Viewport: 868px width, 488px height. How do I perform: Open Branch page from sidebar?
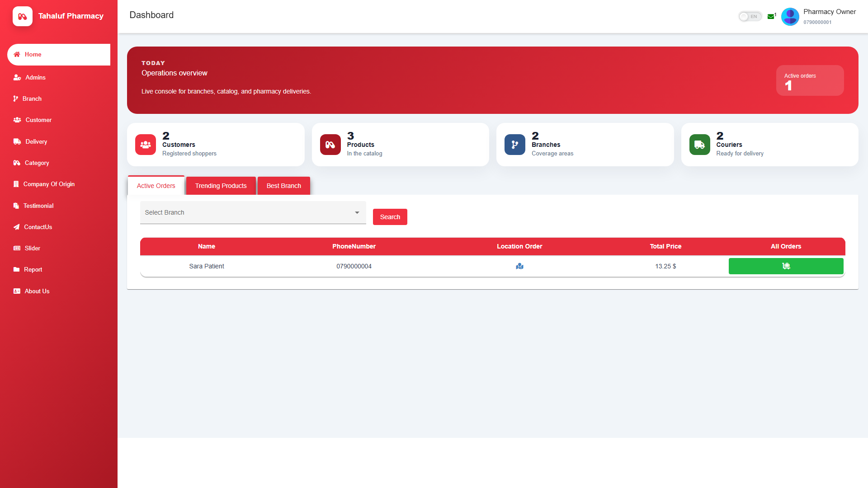pyautogui.click(x=59, y=99)
